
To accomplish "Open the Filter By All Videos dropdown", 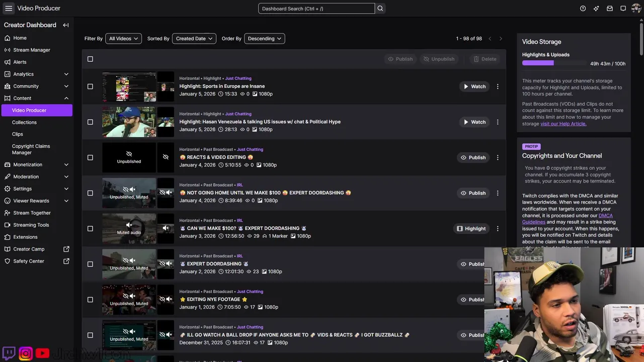I will click(x=123, y=39).
